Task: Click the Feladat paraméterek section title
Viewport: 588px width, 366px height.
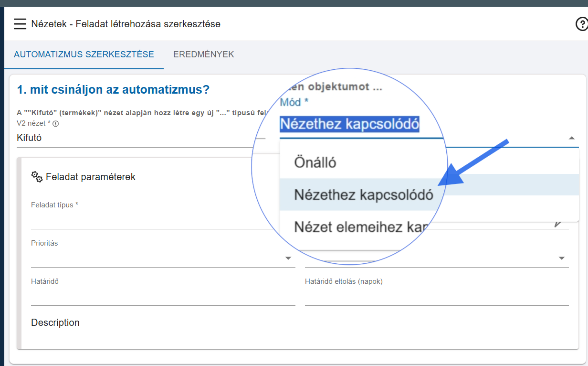Action: click(x=90, y=177)
